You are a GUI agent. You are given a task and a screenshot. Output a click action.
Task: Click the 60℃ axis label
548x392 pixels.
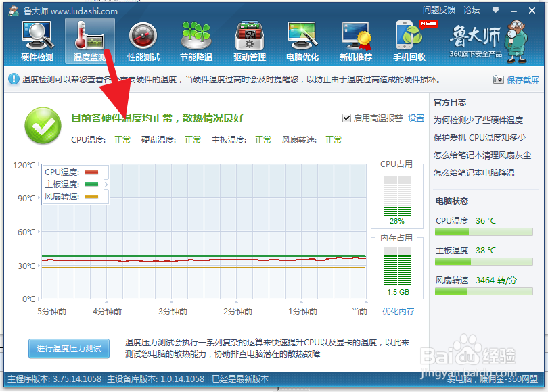click(26, 232)
